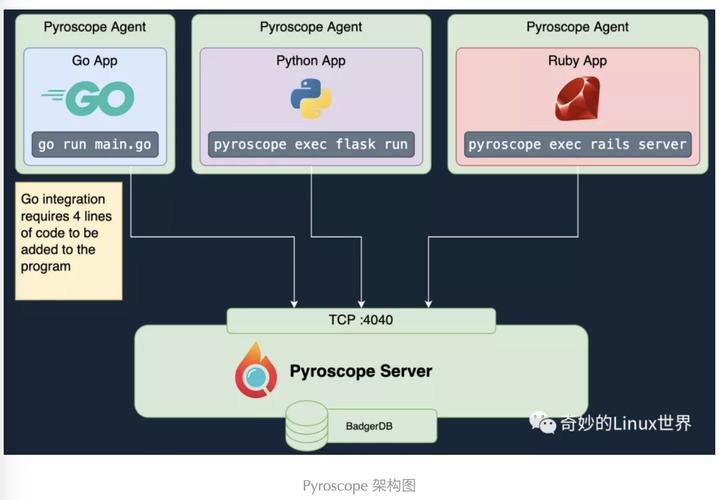The image size is (720, 500).
Task: Click the 'BadgerDB' label
Action: pos(369,426)
